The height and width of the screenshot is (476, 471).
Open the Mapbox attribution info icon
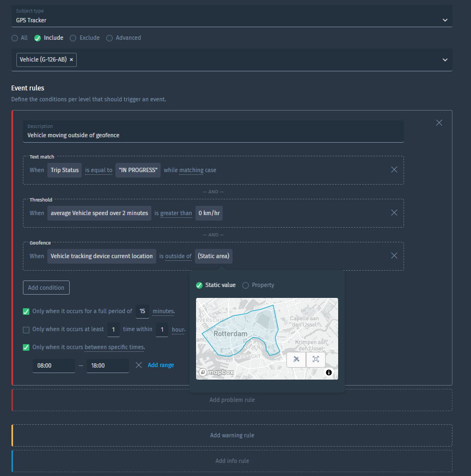tap(328, 373)
